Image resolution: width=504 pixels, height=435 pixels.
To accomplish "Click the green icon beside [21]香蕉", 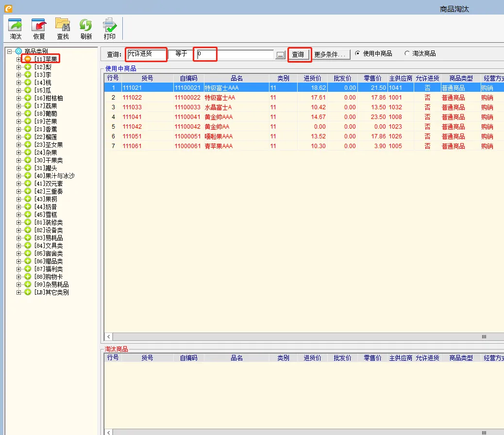I will (x=28, y=129).
